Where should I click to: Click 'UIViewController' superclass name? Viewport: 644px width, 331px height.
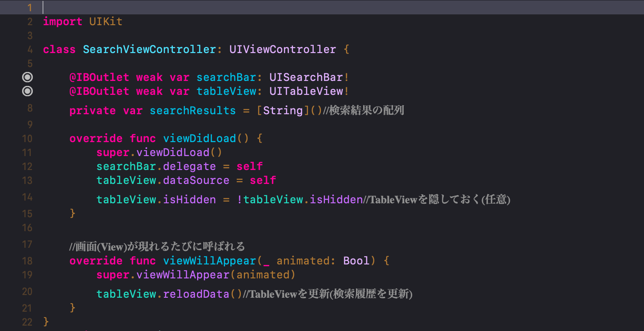point(283,49)
